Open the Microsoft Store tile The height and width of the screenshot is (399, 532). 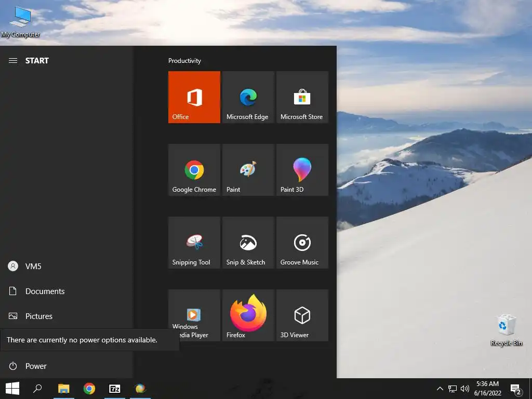pyautogui.click(x=302, y=97)
